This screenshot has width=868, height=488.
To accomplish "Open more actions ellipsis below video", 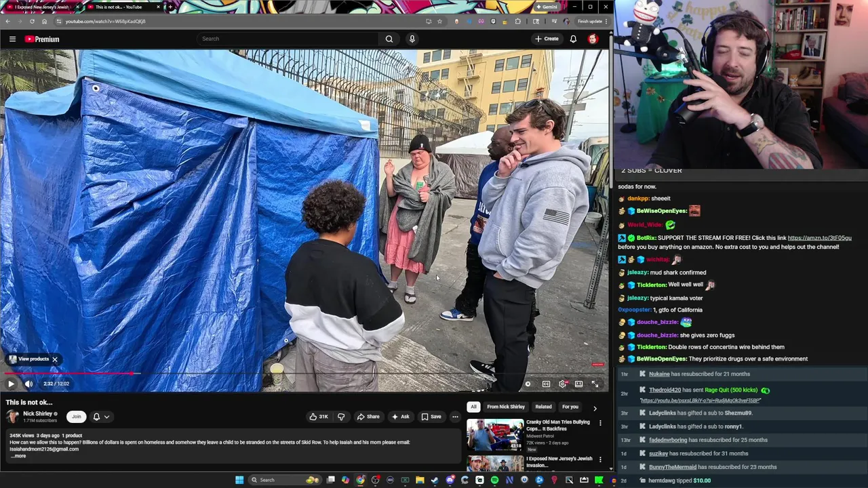I will 455,417.
